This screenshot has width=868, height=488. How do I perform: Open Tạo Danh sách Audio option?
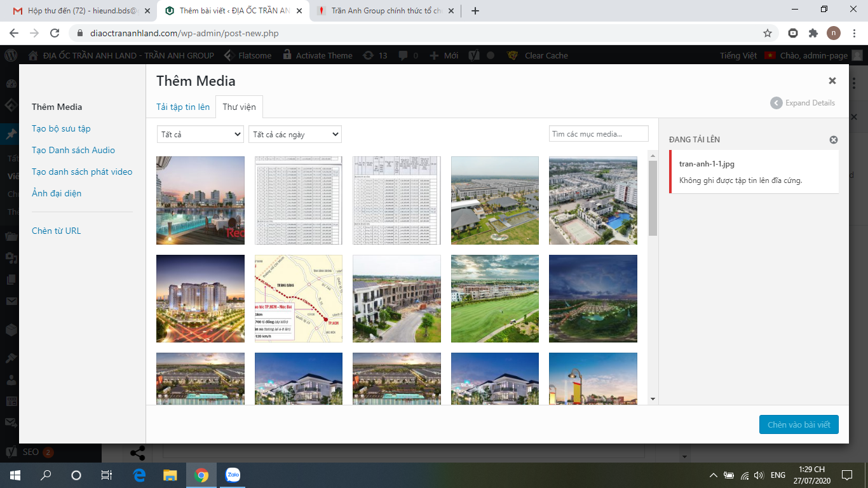coord(73,150)
